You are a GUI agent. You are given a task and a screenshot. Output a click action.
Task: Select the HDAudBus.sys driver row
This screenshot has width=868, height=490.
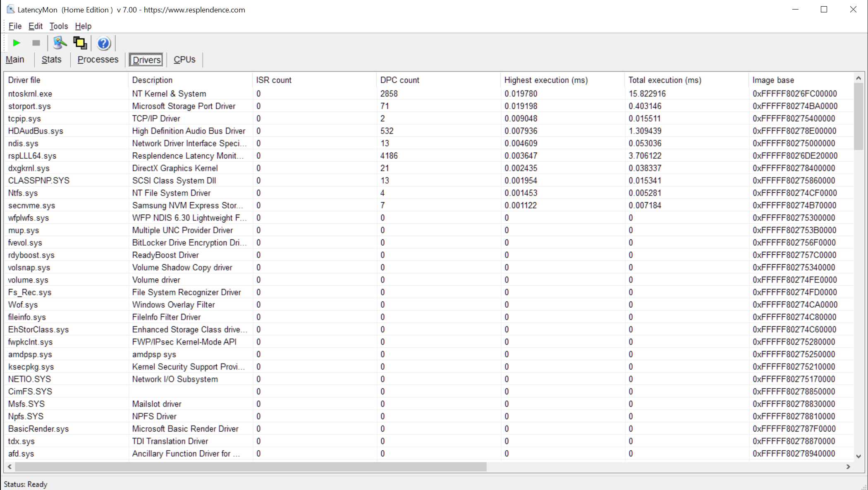429,131
